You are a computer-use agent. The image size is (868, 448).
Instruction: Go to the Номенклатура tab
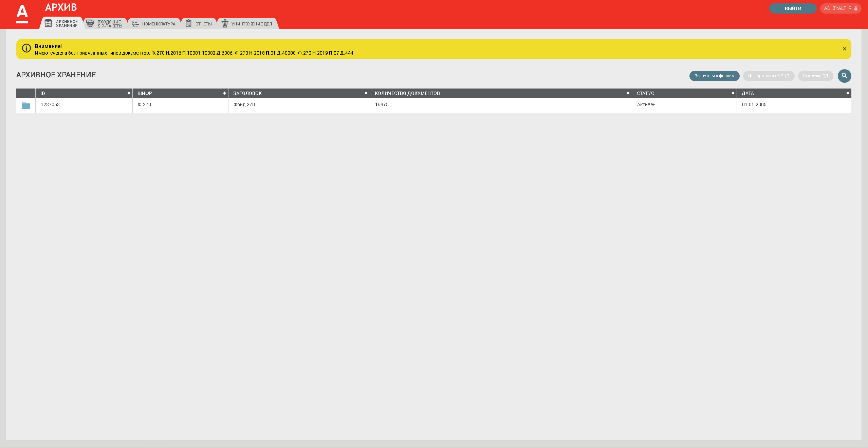[154, 24]
